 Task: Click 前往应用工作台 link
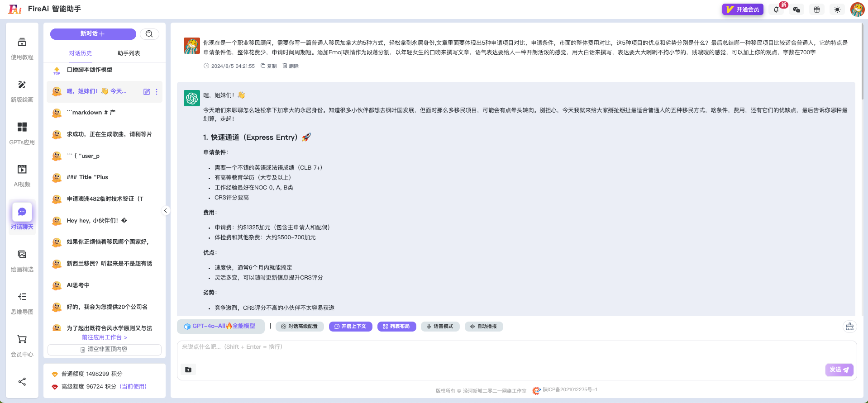[x=105, y=337]
